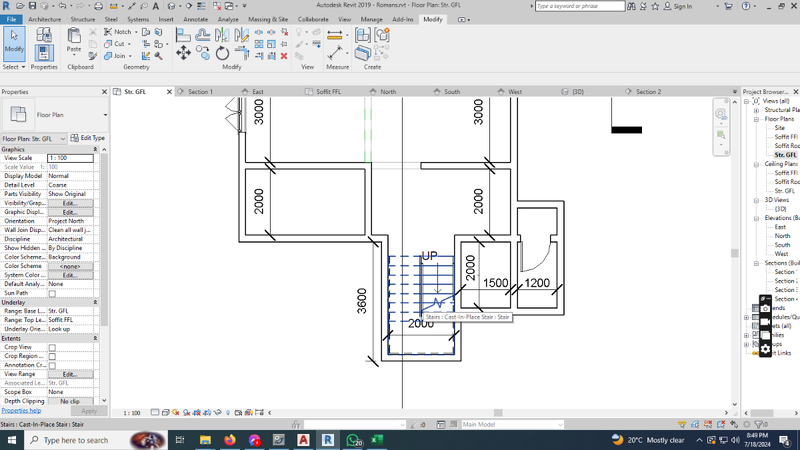800x450 pixels.
Task: Click the Properties help link
Action: click(x=21, y=411)
